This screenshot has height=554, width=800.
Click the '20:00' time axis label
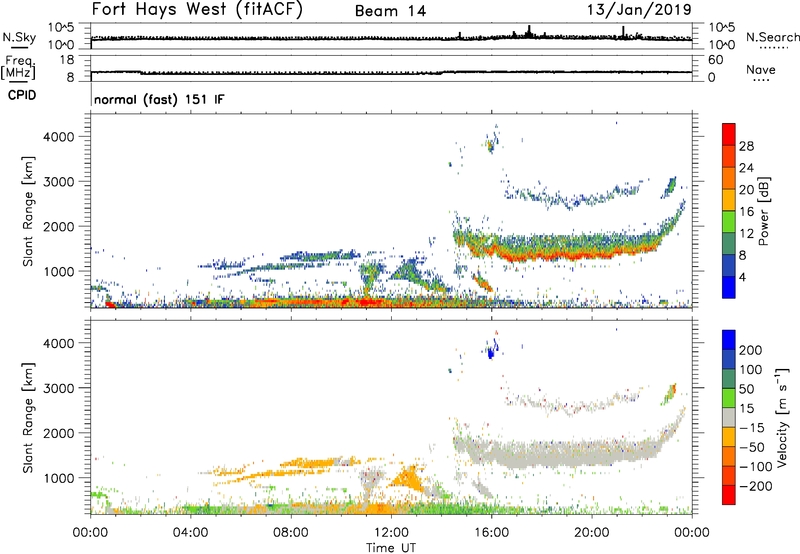click(592, 533)
